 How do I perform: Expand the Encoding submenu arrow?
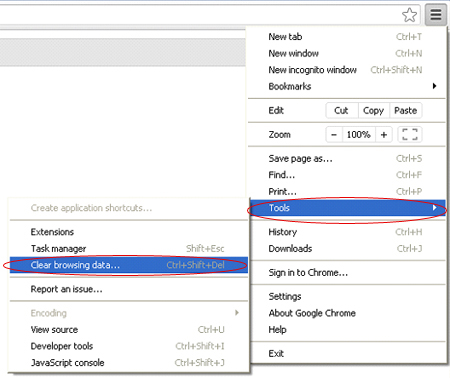(237, 313)
